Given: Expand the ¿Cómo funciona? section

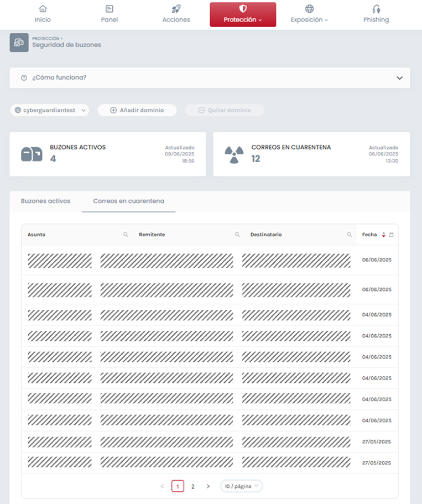Looking at the screenshot, I should tap(399, 78).
